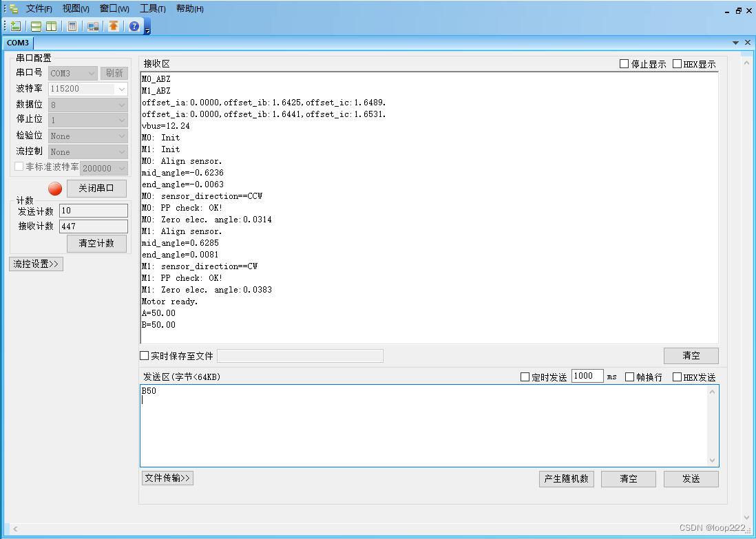Open the 视图(V) menu
Image resolution: width=756 pixels, height=539 pixels.
[x=76, y=9]
